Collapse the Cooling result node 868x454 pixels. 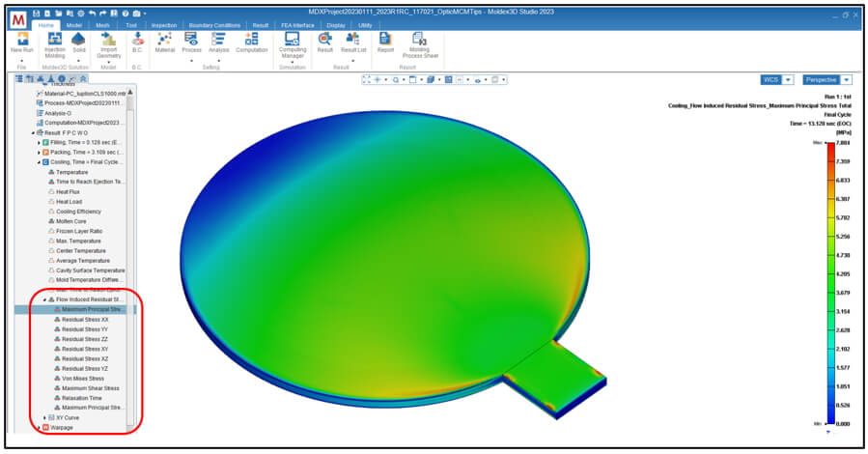tap(39, 162)
